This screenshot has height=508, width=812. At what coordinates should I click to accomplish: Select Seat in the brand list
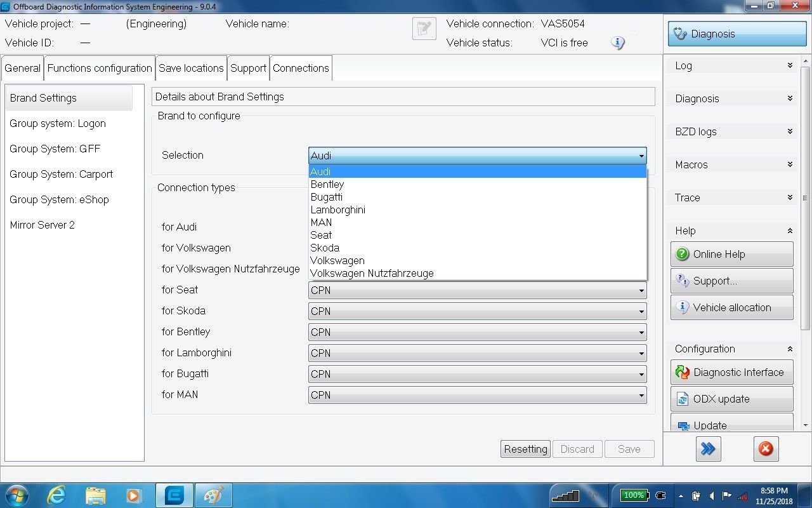click(477, 235)
